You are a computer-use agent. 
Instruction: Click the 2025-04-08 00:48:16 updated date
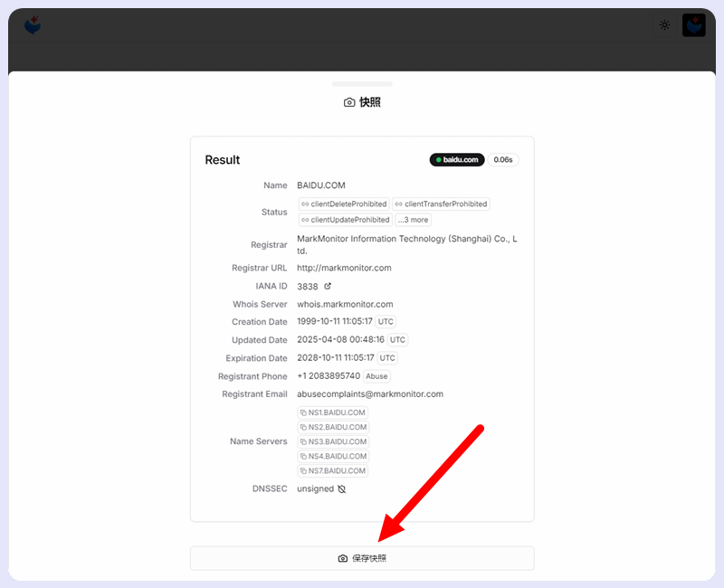click(340, 340)
